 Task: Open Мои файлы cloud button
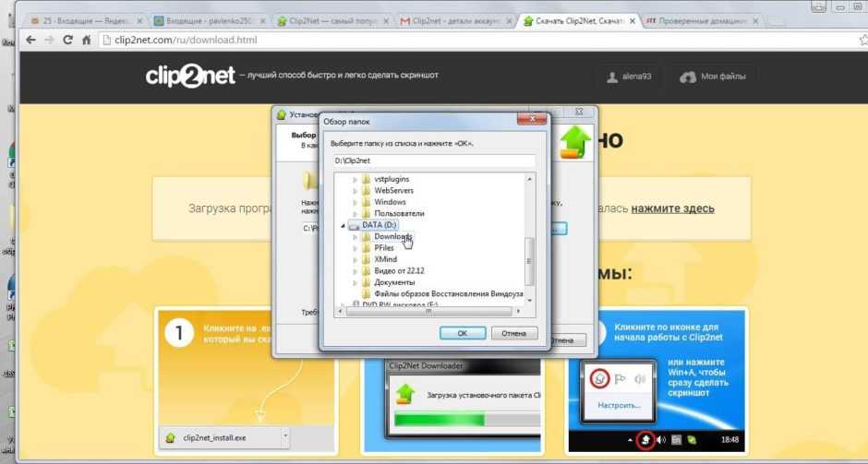(712, 77)
